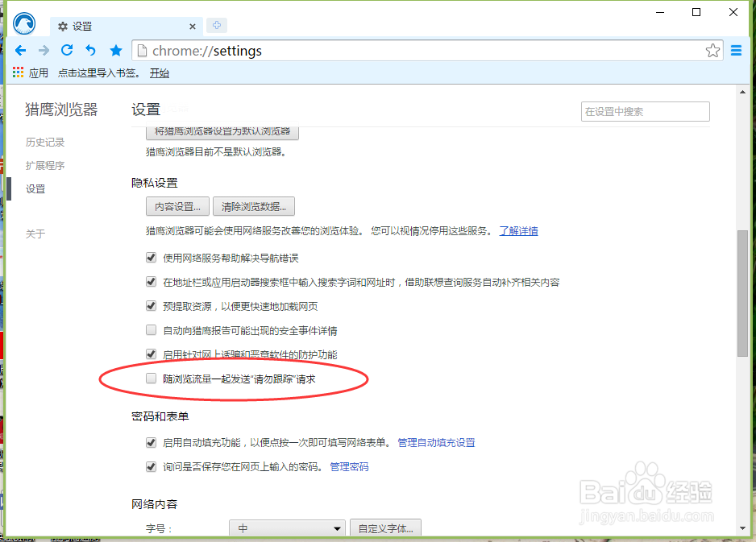Click 清除浏览数据 button
The width and height of the screenshot is (756, 542).
[x=254, y=207]
